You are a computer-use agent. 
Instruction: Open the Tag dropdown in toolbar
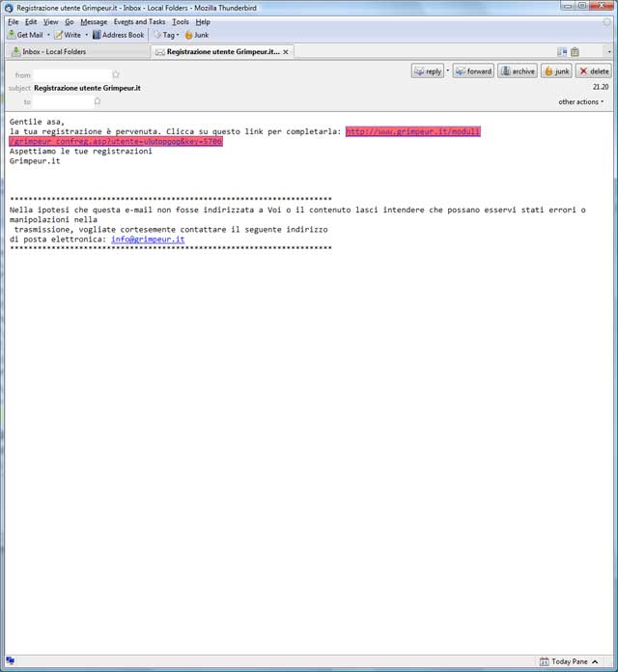tap(167, 35)
